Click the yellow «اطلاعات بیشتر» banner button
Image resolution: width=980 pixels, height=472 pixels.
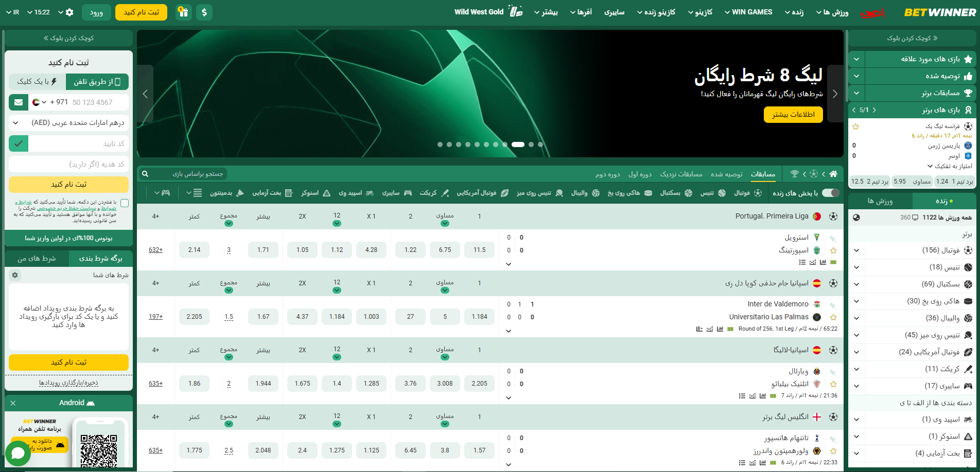click(x=793, y=115)
